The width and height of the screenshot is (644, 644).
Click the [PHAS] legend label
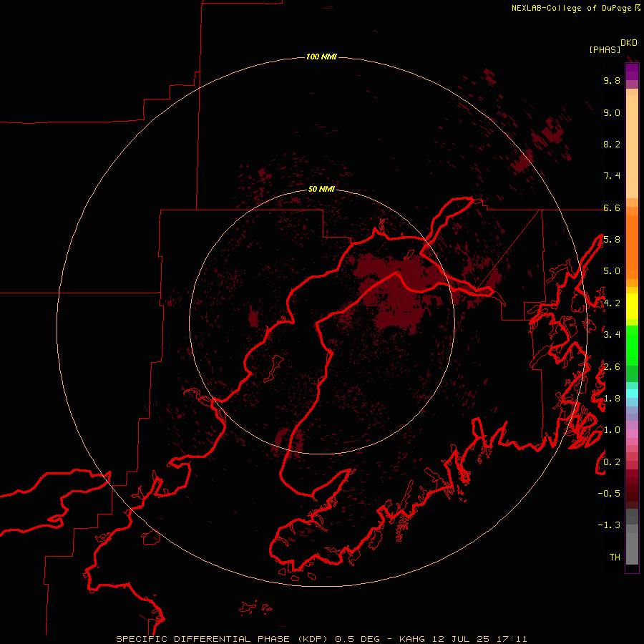605,50
